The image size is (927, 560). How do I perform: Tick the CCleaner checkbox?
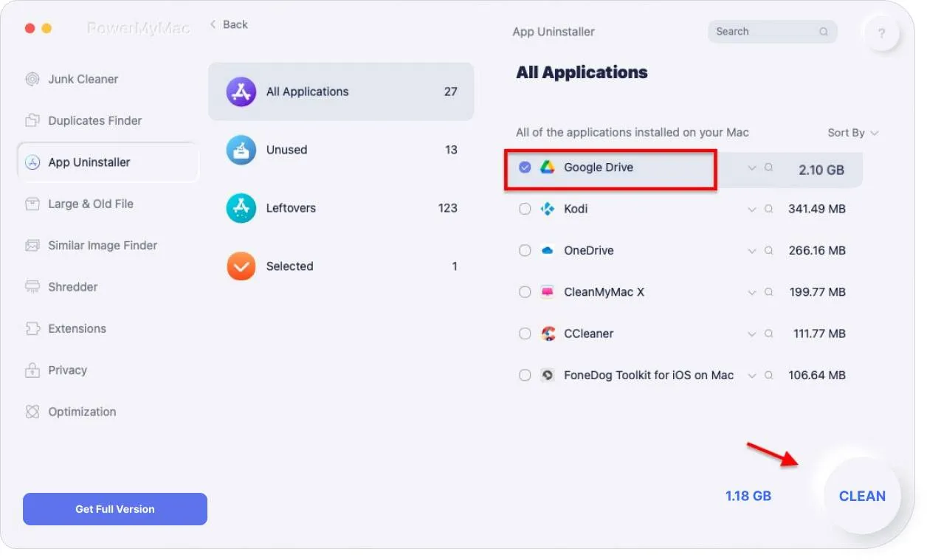(525, 333)
